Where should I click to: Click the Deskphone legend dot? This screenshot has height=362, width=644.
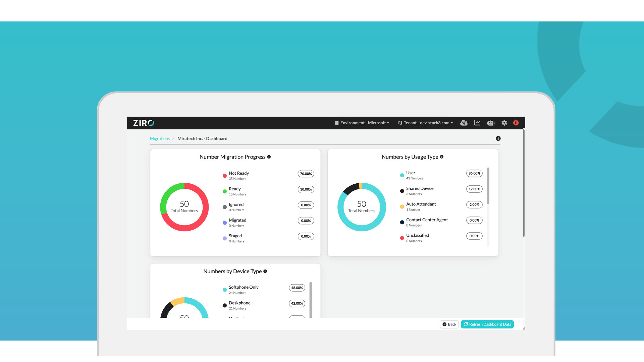225,305
